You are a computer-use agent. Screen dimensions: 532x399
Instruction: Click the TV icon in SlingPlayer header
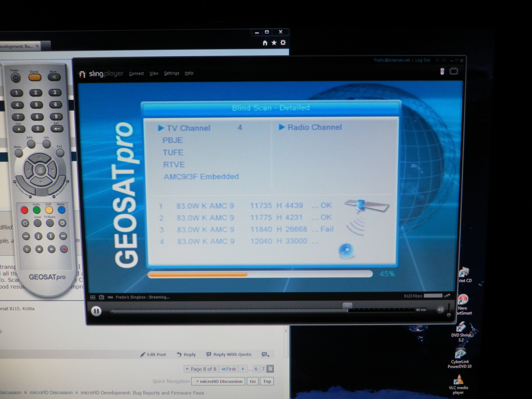[454, 71]
